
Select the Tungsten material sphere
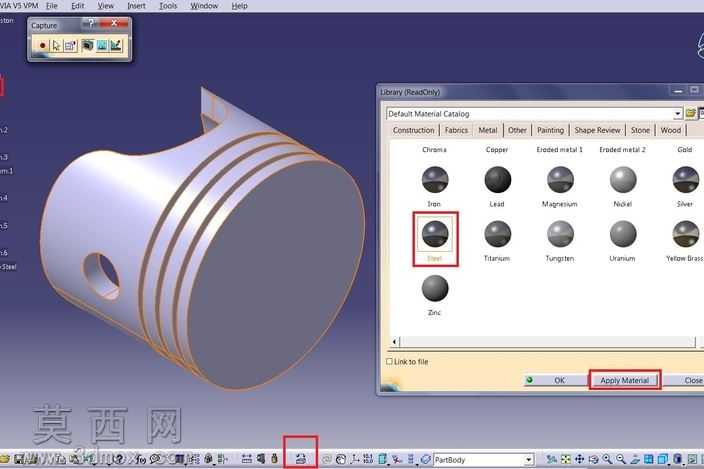pos(560,234)
